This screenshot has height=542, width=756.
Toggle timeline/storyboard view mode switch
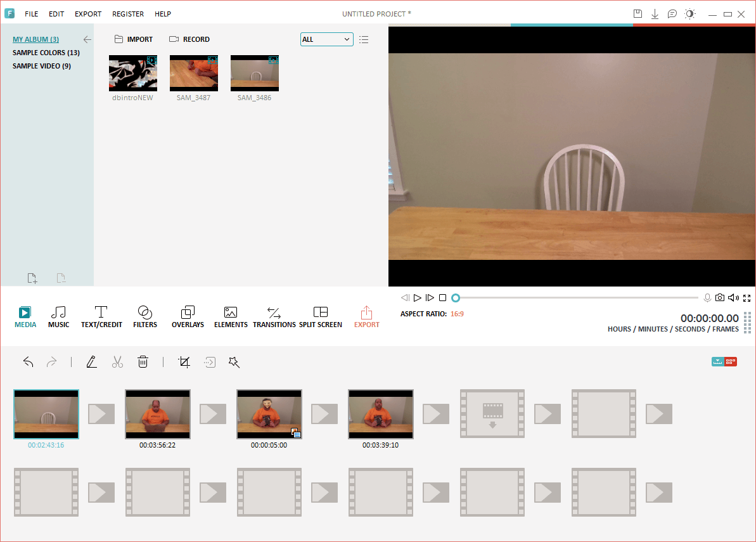pos(724,362)
